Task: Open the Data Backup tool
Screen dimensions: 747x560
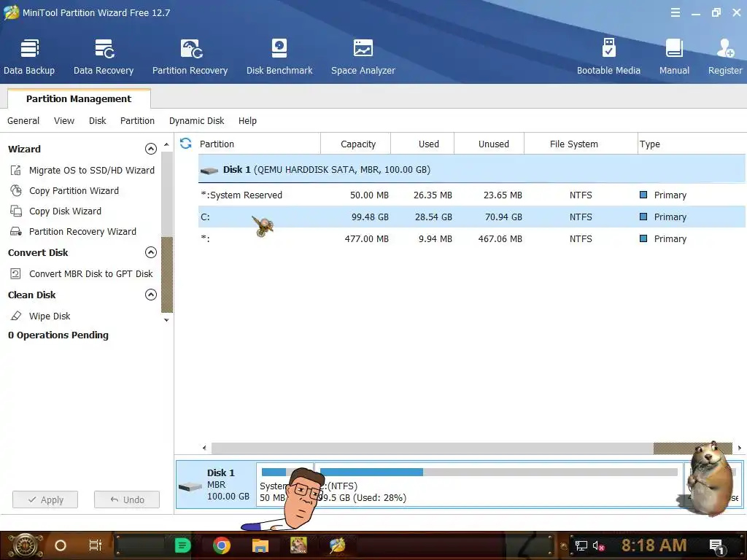Action: pyautogui.click(x=29, y=57)
